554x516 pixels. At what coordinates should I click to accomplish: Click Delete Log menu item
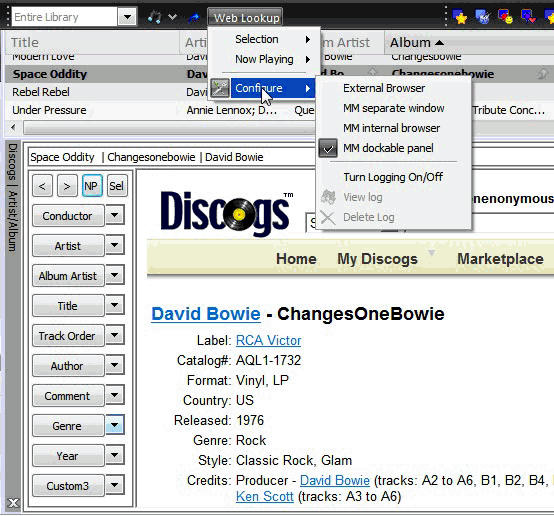tap(369, 217)
